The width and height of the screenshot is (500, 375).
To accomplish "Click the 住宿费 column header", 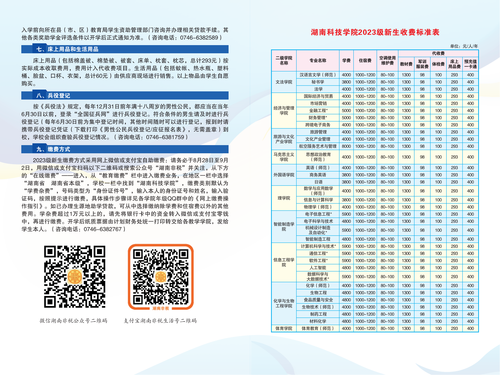I will pyautogui.click(x=365, y=61).
